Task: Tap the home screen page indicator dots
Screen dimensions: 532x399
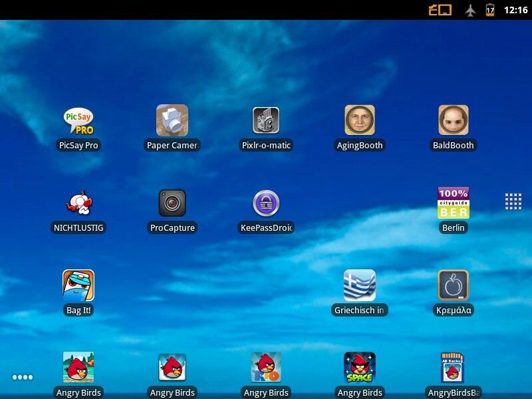Action: 23,377
